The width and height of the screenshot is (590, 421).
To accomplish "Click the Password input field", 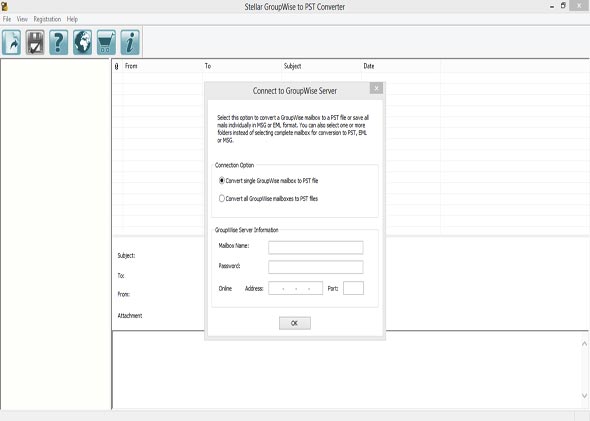I will tap(316, 267).
